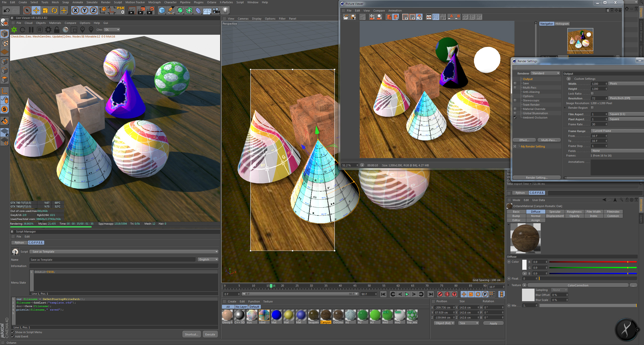The image size is (644, 345).
Task: Add a Cube primitive object
Action: pos(162,10)
